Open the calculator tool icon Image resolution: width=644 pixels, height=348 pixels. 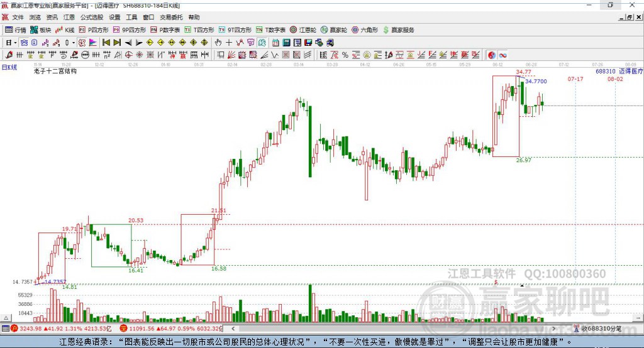coord(286,43)
